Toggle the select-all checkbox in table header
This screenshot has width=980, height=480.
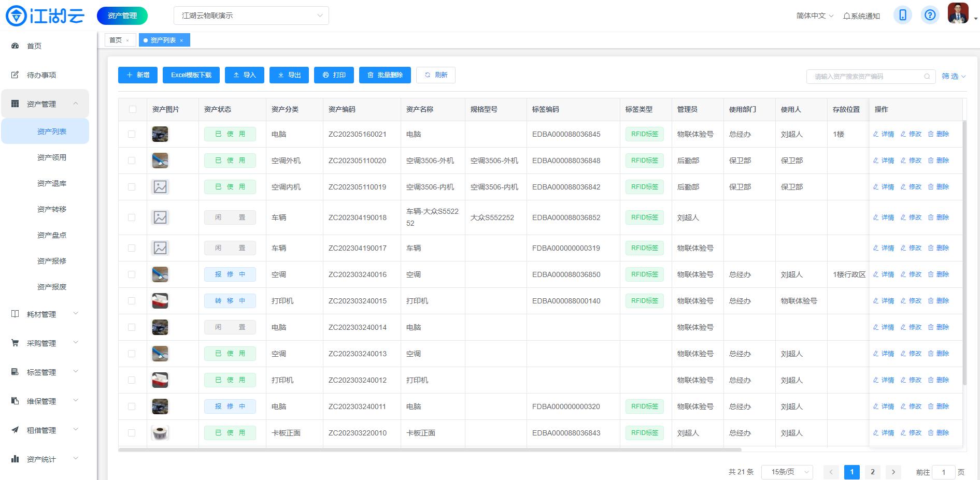tap(133, 109)
